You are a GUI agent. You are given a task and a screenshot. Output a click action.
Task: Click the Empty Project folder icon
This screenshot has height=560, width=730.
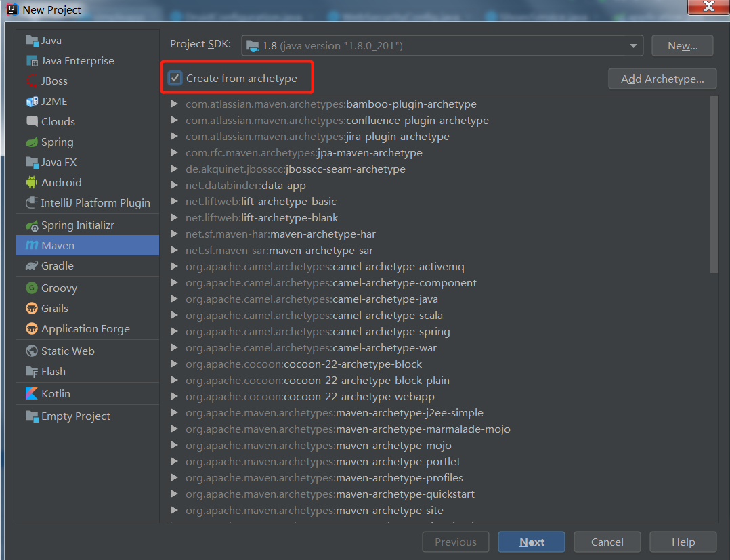pyautogui.click(x=32, y=416)
